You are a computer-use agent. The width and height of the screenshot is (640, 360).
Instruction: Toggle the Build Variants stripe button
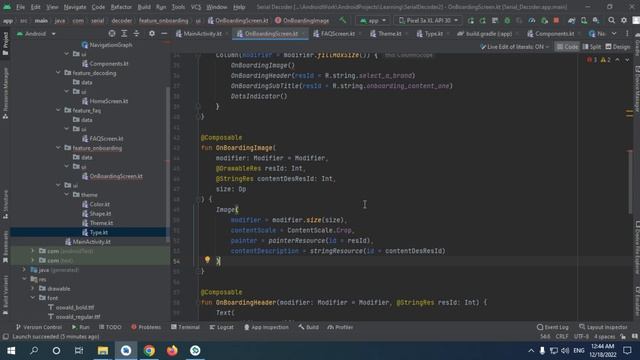coord(5,295)
